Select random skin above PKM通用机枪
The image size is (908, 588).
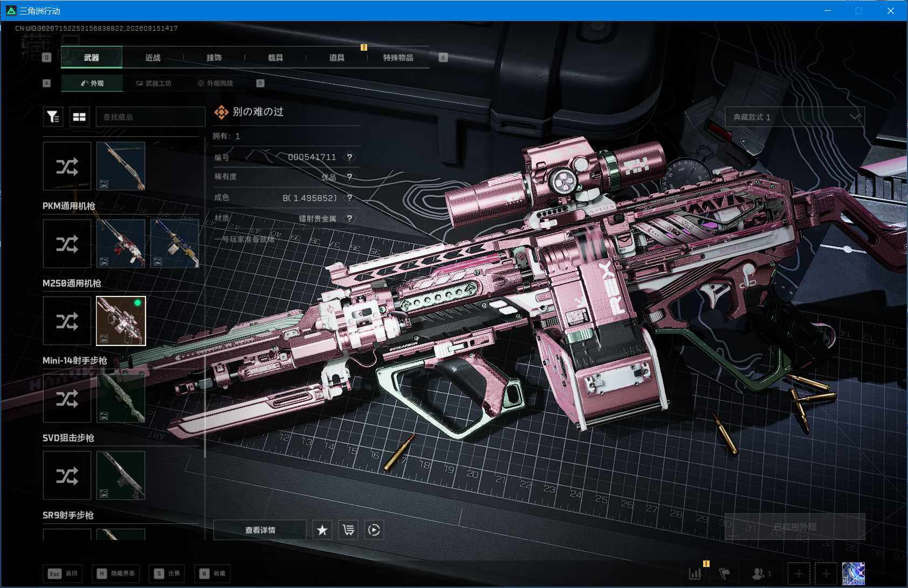(67, 166)
